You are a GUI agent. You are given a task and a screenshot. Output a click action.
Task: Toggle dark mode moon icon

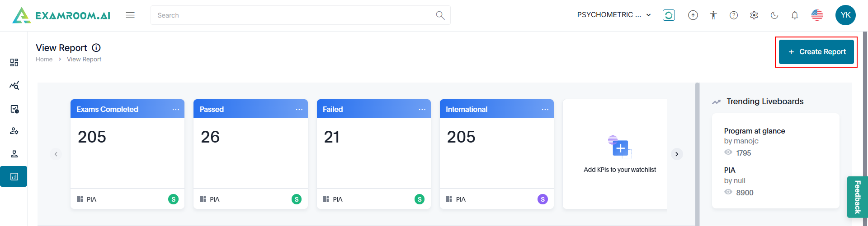point(774,15)
